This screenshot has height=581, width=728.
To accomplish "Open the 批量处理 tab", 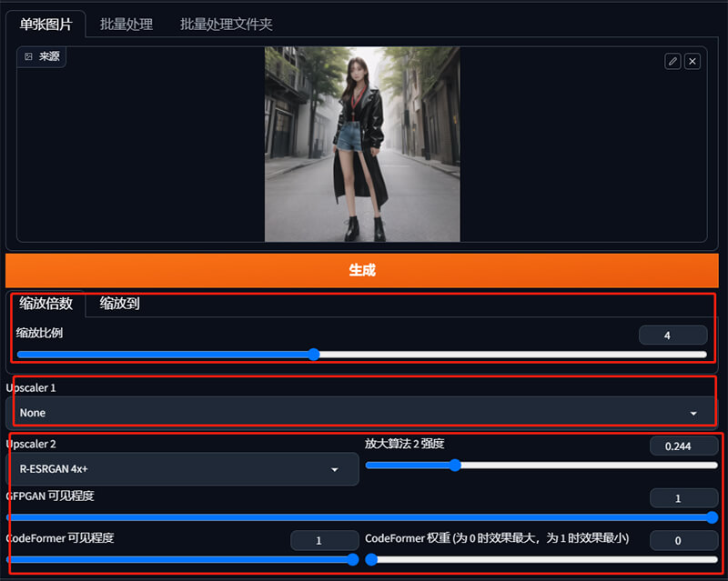I will (126, 25).
